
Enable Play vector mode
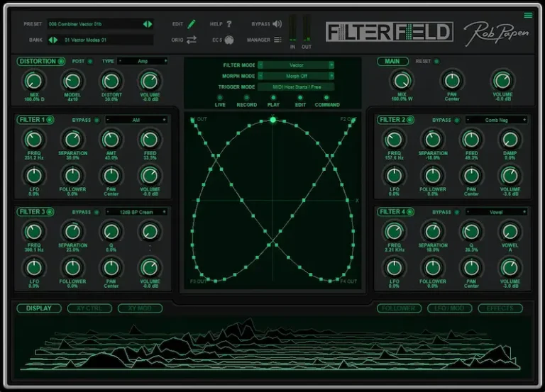pyautogui.click(x=273, y=98)
